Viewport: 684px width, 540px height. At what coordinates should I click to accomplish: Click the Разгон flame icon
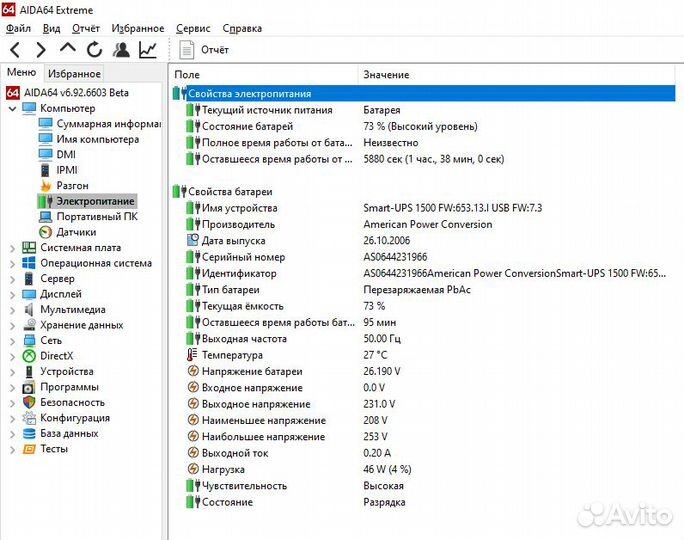coord(45,185)
